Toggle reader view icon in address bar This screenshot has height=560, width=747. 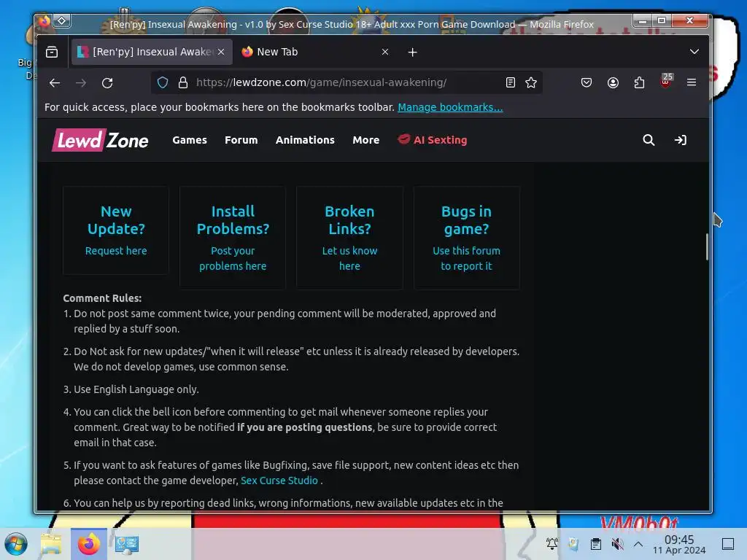tap(510, 83)
